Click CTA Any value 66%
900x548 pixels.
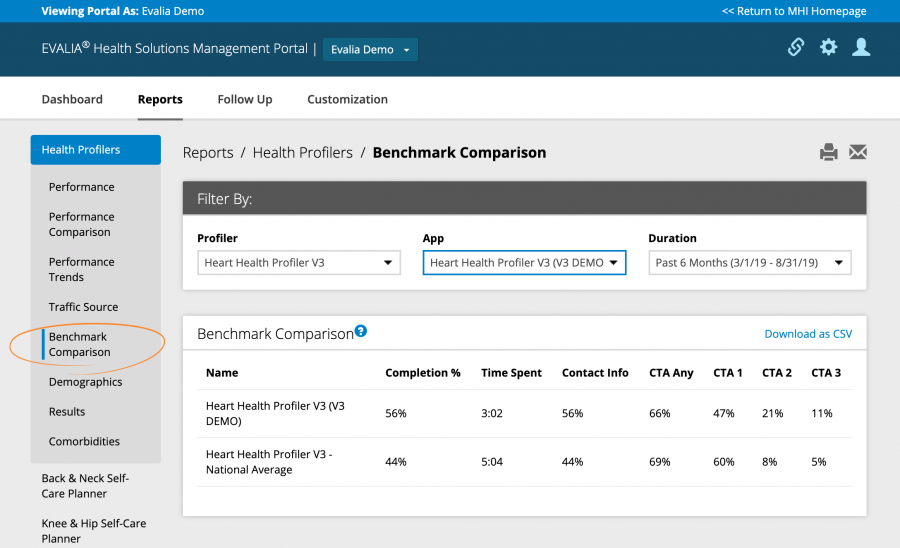[660, 413]
